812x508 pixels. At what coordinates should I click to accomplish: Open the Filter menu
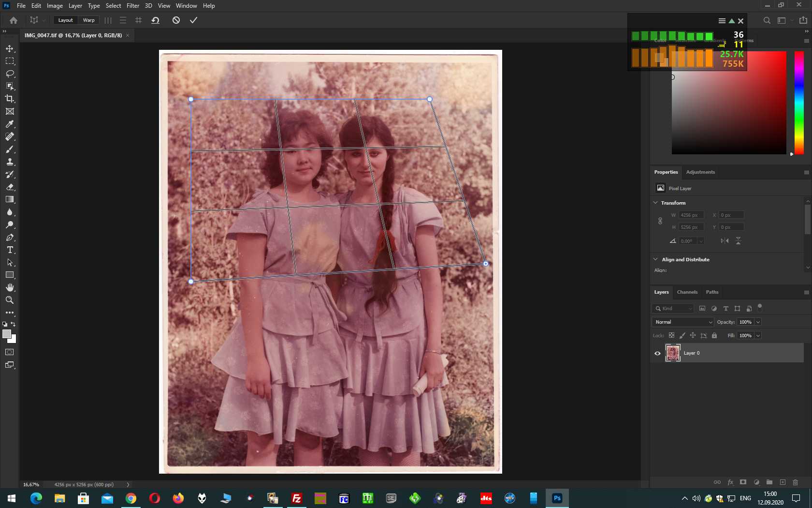(x=133, y=6)
